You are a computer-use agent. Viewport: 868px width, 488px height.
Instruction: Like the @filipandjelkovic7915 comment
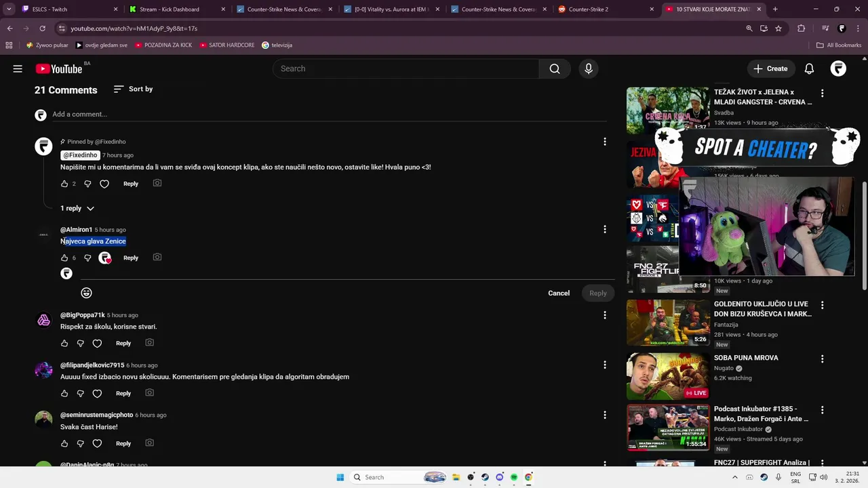(x=64, y=394)
